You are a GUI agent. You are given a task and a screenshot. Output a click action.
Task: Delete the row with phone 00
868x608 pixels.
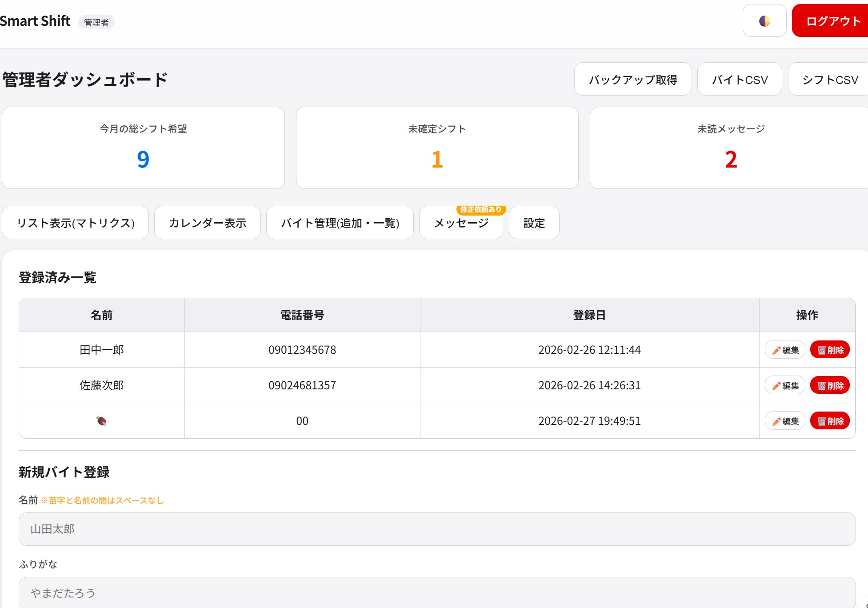[x=830, y=421]
